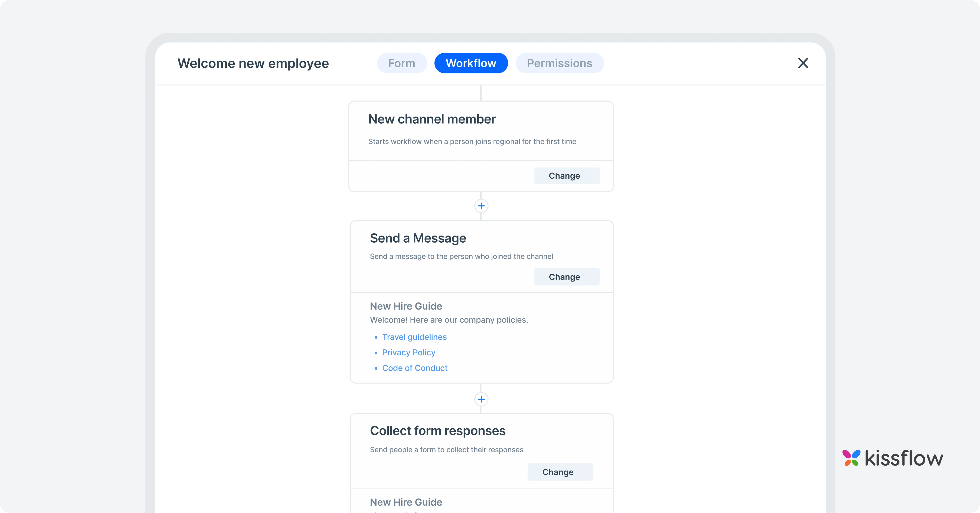Screen dimensions: 980x513
Task: Click 'Welcome! Here are our company policies.' text
Action: click(x=449, y=320)
